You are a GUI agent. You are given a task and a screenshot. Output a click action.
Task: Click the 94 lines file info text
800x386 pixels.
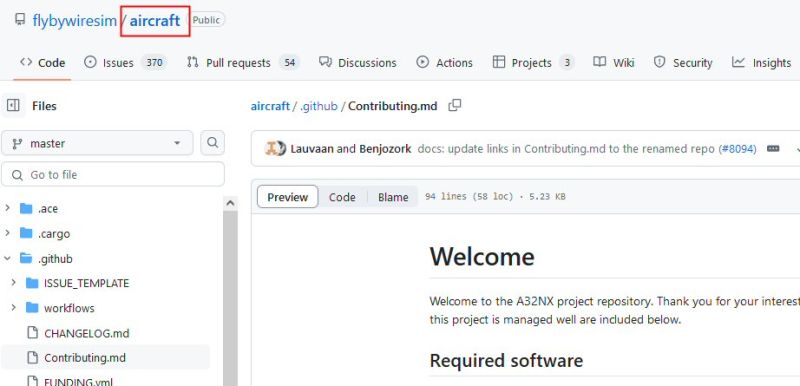[495, 197]
